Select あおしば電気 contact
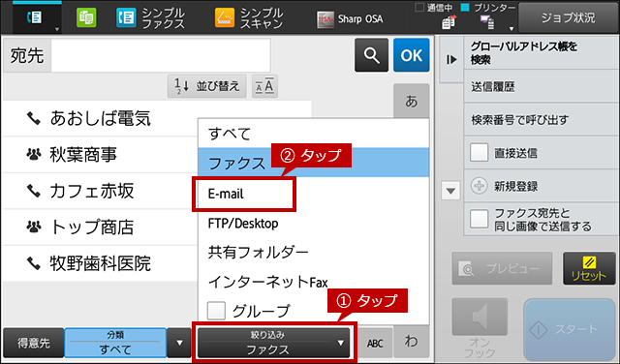The image size is (620, 364). pos(100,118)
